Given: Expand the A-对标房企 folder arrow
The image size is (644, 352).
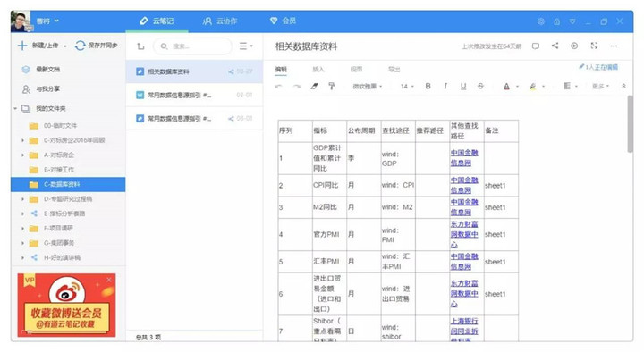Looking at the screenshot, I should point(22,155).
